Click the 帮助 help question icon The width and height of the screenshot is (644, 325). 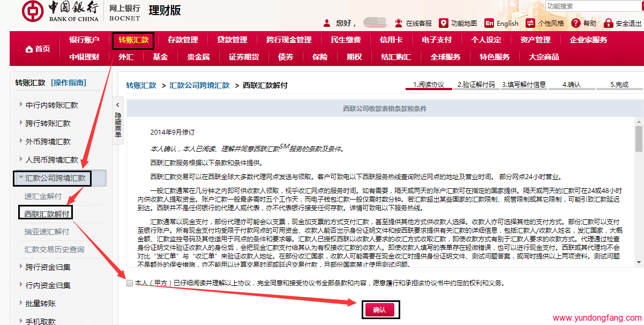[x=576, y=23]
